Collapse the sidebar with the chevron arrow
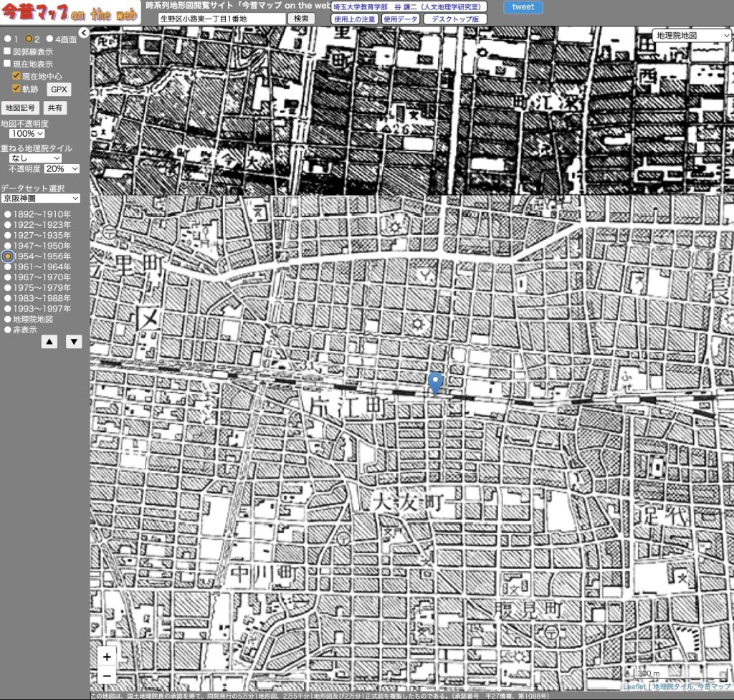Image resolution: width=734 pixels, height=700 pixels. point(84,32)
